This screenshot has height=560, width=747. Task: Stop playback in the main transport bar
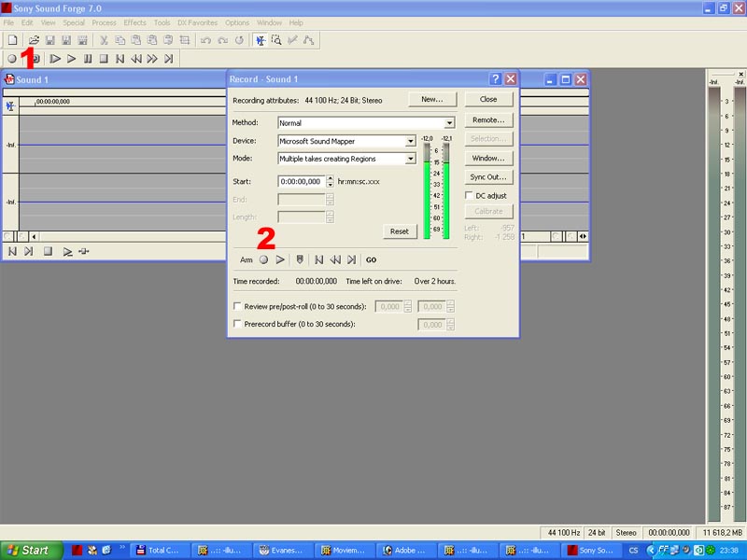(x=104, y=59)
